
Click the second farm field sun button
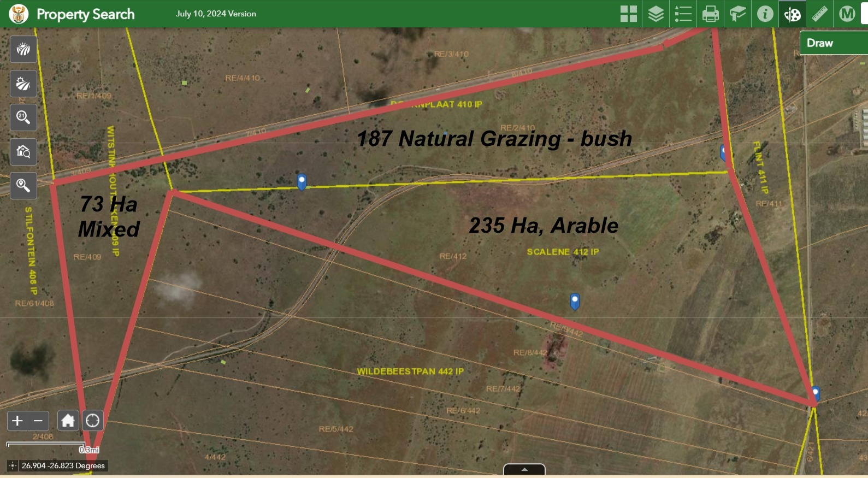tap(23, 84)
